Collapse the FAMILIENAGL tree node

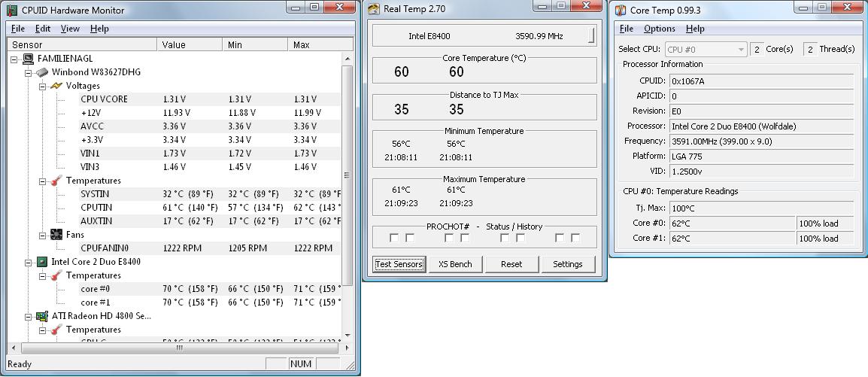coord(14,59)
